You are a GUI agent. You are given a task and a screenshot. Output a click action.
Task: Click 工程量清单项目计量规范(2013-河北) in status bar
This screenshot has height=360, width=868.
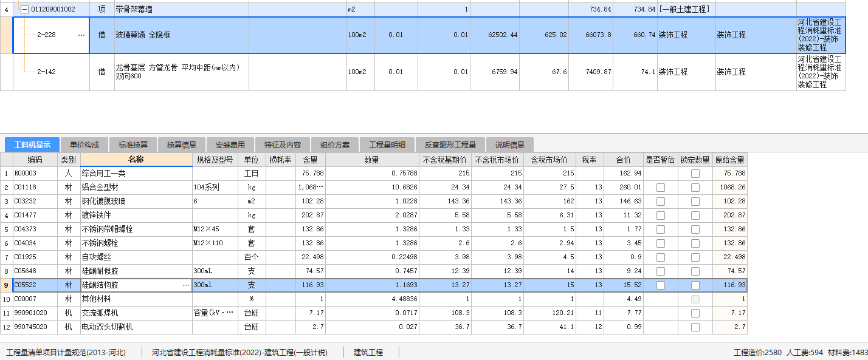pyautogui.click(x=66, y=353)
